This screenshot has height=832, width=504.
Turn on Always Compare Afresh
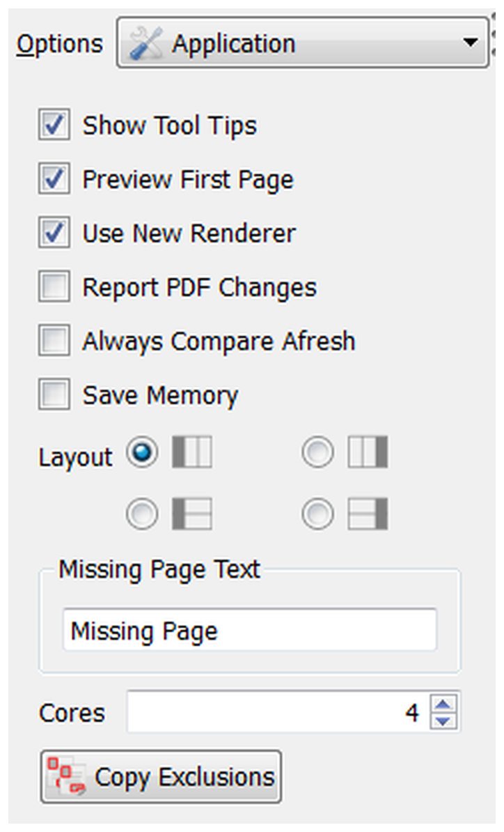[x=54, y=340]
